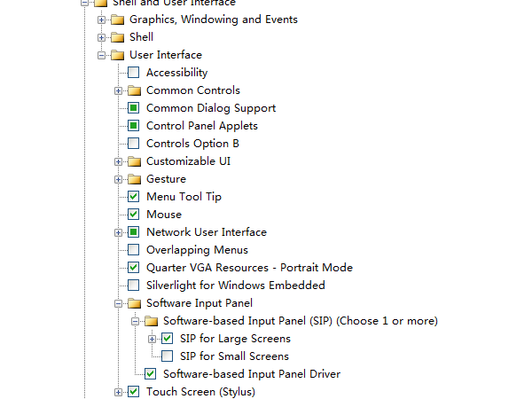
Task: Click the Shell folder icon
Action: coord(117,37)
